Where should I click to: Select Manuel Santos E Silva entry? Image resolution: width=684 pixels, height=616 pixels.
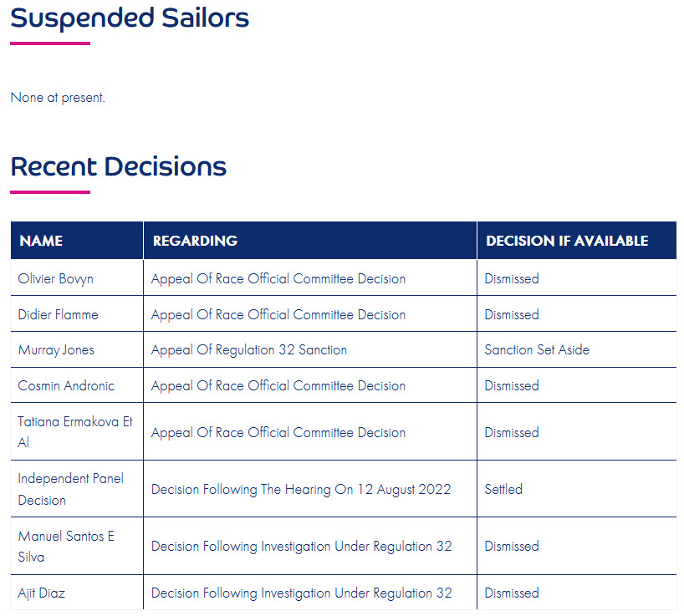pyautogui.click(x=66, y=547)
